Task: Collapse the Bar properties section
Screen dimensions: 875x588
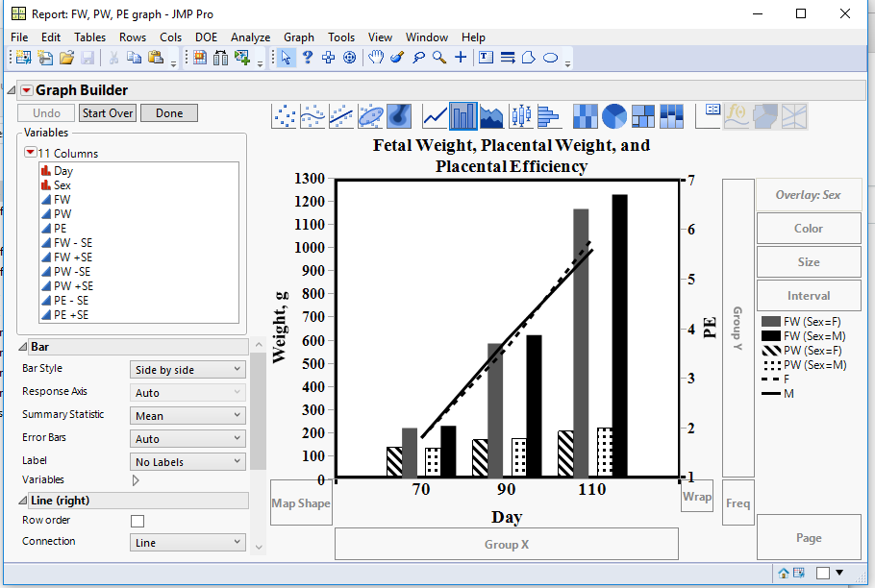Action: tap(21, 346)
